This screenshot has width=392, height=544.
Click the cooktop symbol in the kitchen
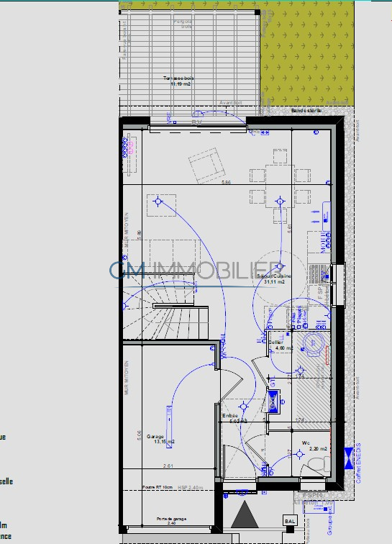(x=316, y=274)
